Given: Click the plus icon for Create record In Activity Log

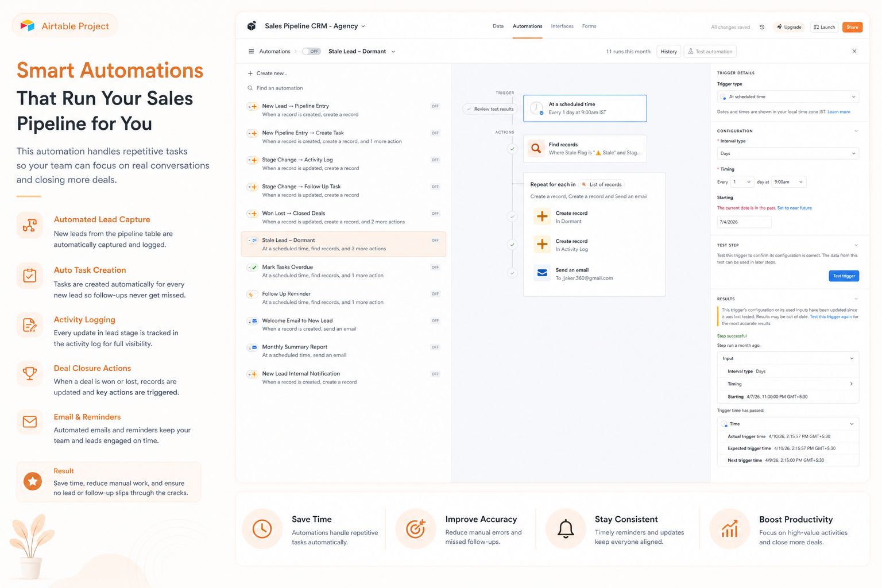Looking at the screenshot, I should point(542,245).
